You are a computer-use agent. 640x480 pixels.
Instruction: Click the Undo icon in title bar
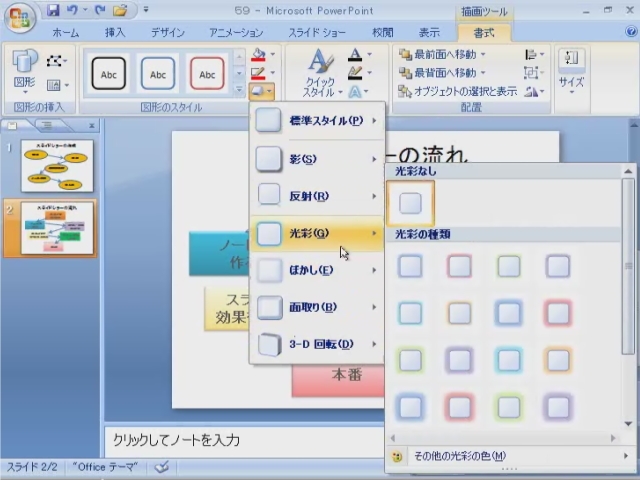(x=73, y=11)
